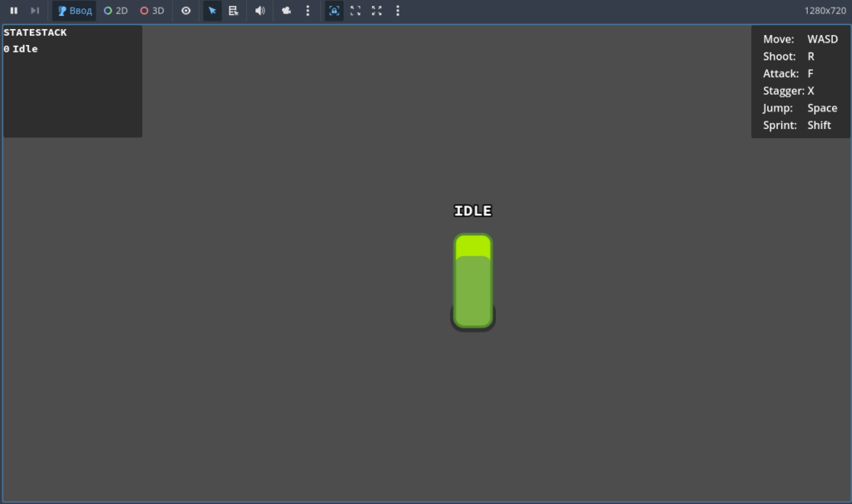The height and width of the screenshot is (504, 852).
Task: Toggle selection visibility eye icon
Action: pyautogui.click(x=186, y=10)
